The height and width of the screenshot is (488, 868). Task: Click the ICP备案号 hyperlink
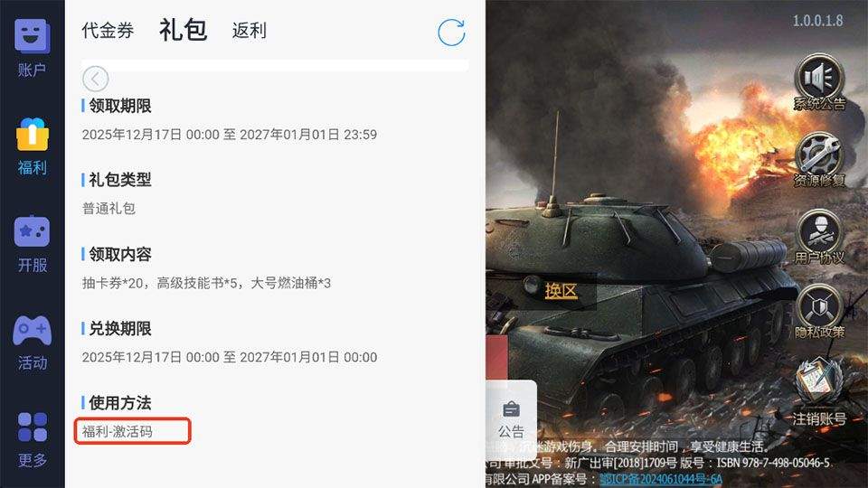(660, 479)
